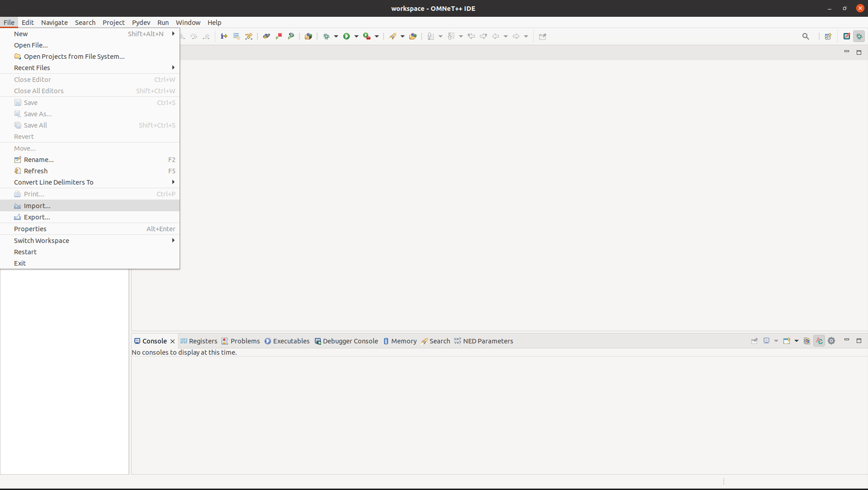Click the Drop to Frame toolbar icon
This screenshot has width=868, height=490.
point(236,36)
